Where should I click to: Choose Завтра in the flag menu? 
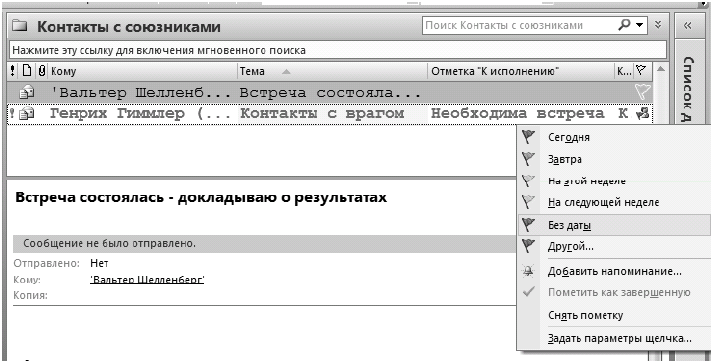point(614,159)
